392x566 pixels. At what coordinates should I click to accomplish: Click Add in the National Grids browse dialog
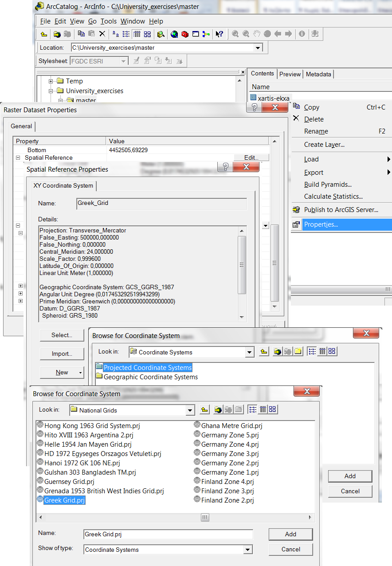pyautogui.click(x=290, y=534)
